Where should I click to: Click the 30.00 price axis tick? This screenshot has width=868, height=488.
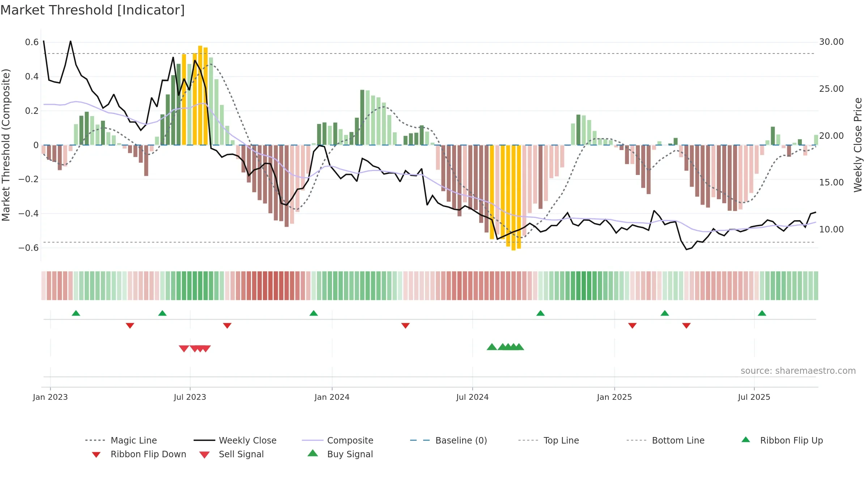point(831,42)
